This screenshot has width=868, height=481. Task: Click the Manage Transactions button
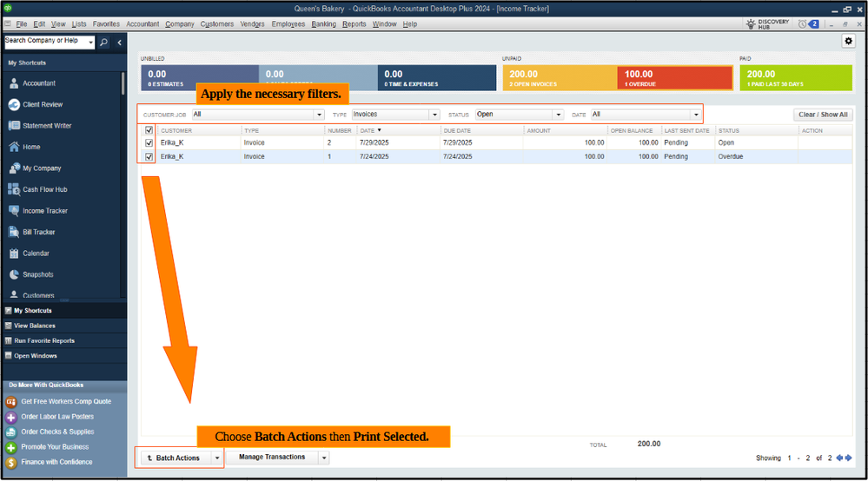tap(272, 458)
